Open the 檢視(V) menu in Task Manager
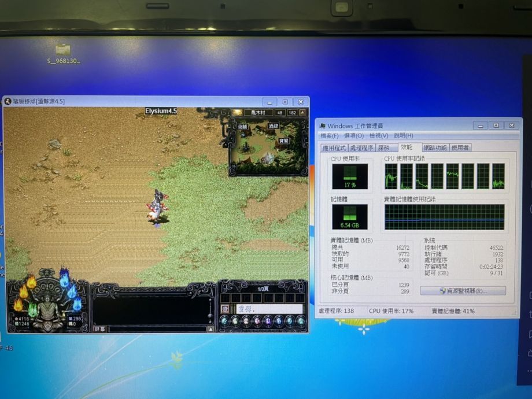Screen dimensions: 532x399 tap(378, 136)
